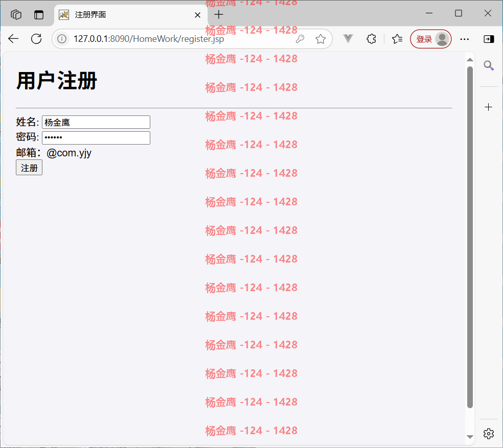
Task: Click the @com.yjy email text
Action: tap(69, 153)
